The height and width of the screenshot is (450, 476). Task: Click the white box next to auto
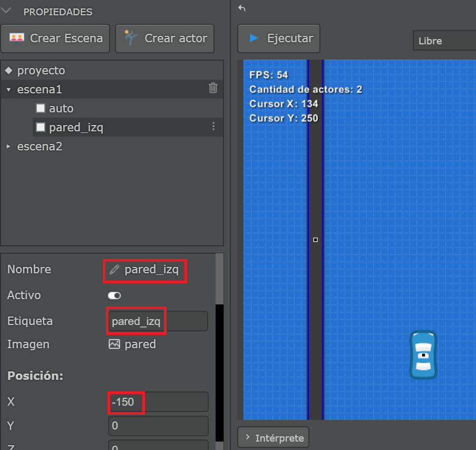(41, 108)
